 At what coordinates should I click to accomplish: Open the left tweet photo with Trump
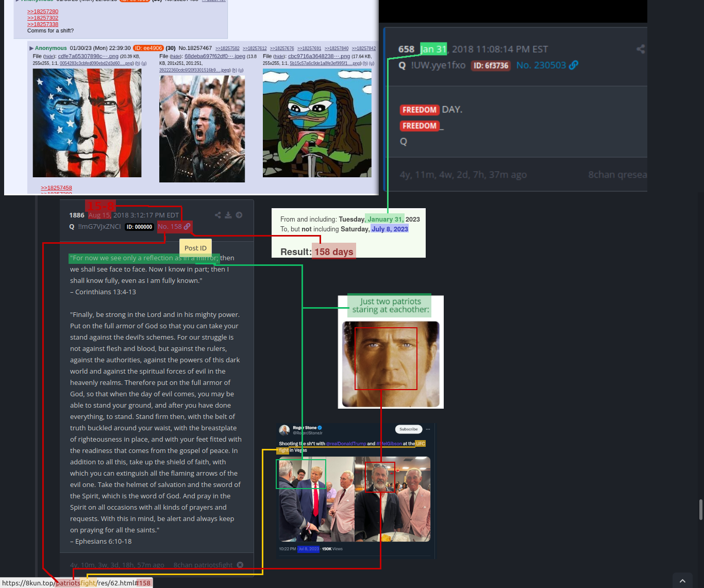click(316, 499)
